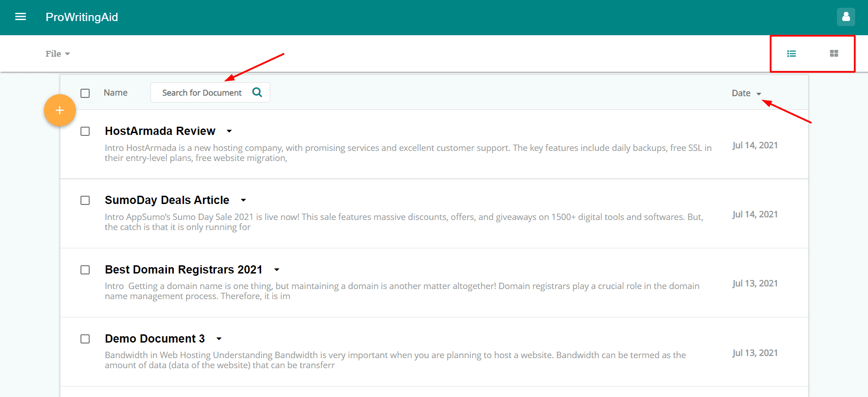Expand HostArmada Review options arrow
868x397 pixels.
(x=229, y=131)
